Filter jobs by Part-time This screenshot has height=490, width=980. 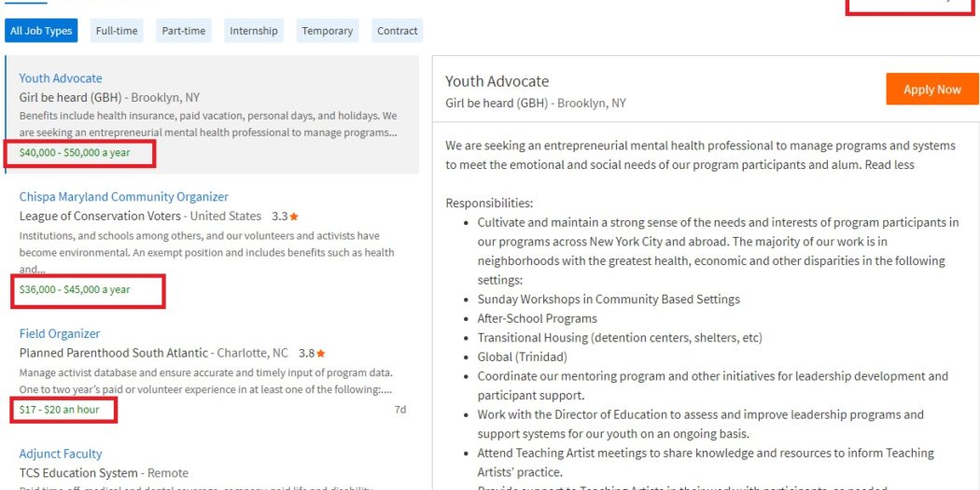pos(183,31)
